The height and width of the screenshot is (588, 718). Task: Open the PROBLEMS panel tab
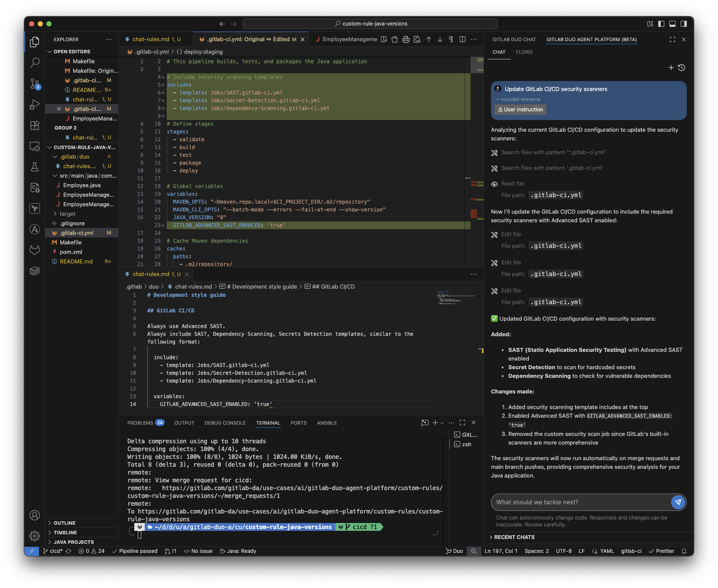click(x=139, y=422)
